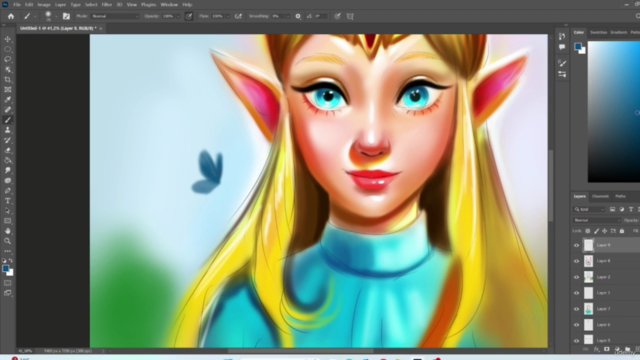The height and width of the screenshot is (360, 640).
Task: Toggle pressure for brush size
Action: coord(337,16)
